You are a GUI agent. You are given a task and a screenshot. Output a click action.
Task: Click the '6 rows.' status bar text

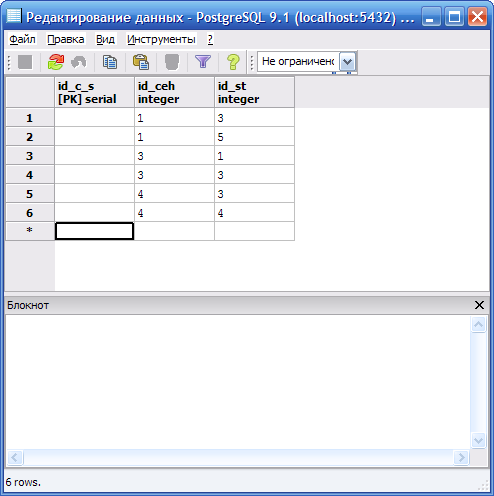click(x=23, y=482)
